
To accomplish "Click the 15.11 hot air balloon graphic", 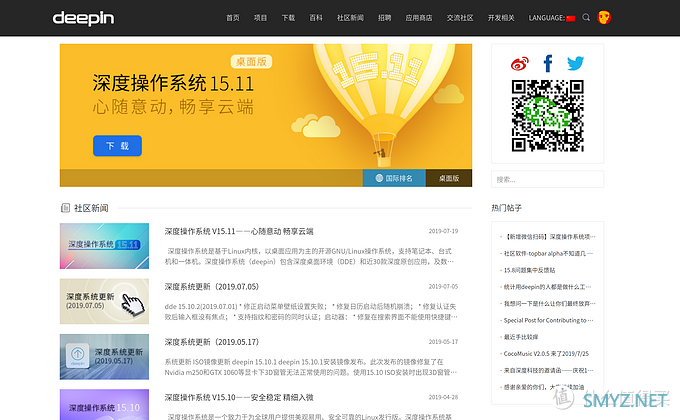I will pos(384,104).
